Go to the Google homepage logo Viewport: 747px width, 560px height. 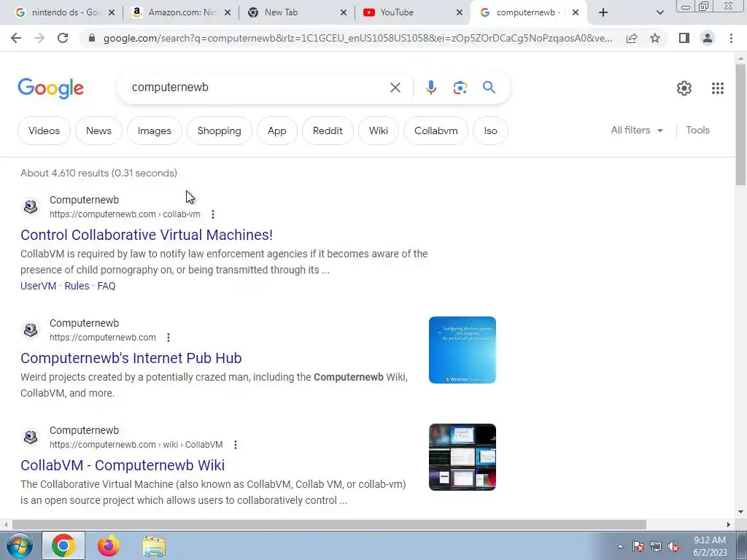coord(50,88)
